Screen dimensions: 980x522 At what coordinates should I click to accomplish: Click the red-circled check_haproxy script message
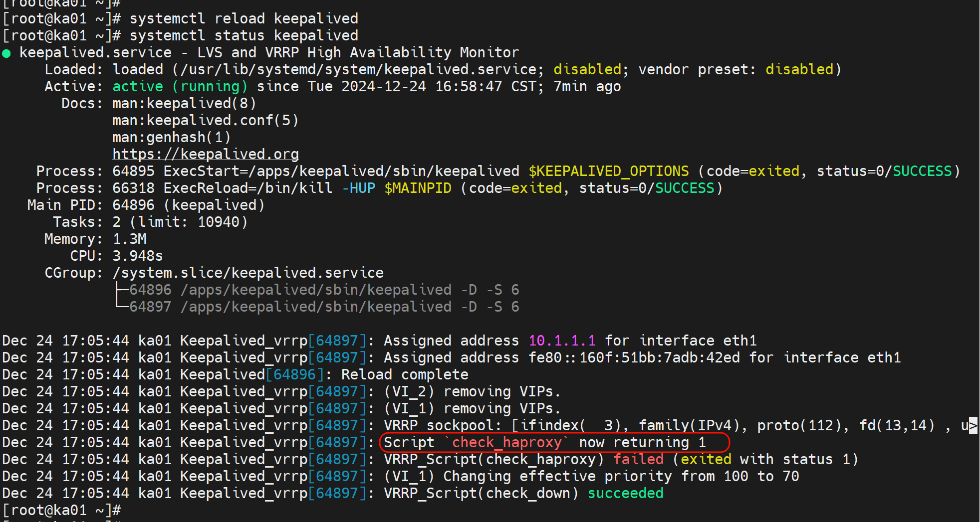554,442
